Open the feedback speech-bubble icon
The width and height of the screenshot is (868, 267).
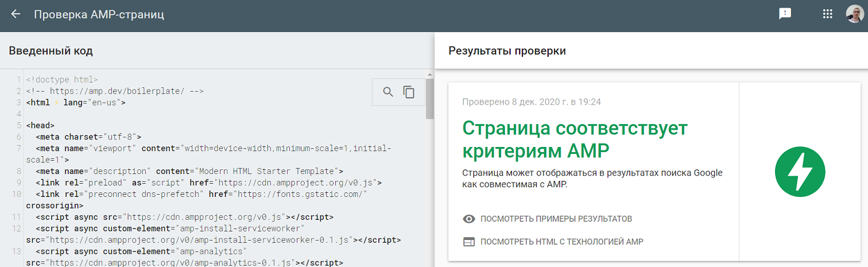click(785, 14)
